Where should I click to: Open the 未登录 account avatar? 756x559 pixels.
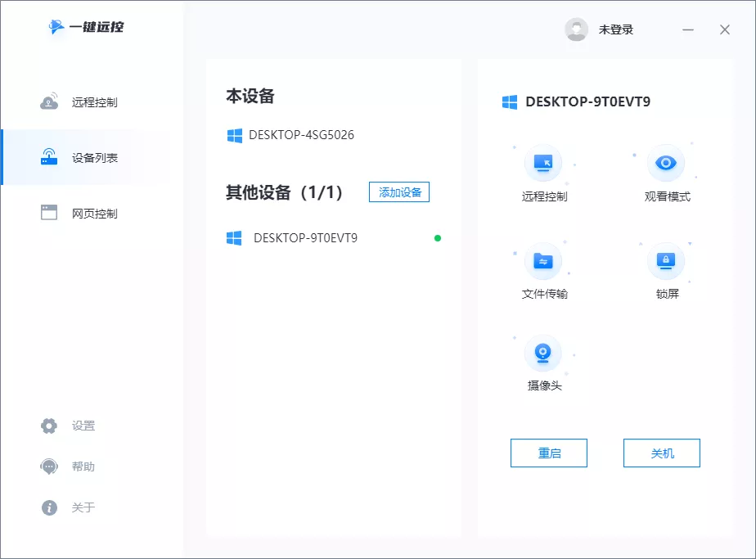tap(575, 29)
